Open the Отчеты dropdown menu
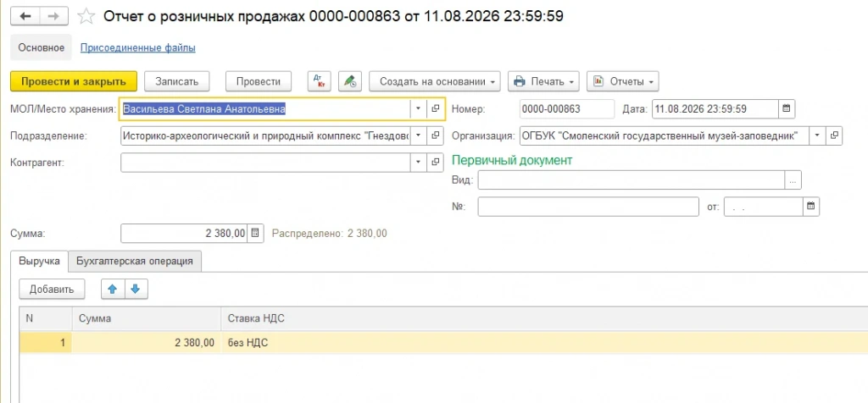868x403 pixels. click(623, 81)
